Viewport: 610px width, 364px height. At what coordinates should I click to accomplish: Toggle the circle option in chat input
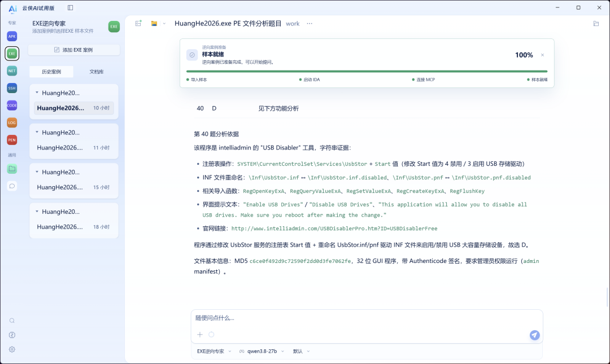211,335
